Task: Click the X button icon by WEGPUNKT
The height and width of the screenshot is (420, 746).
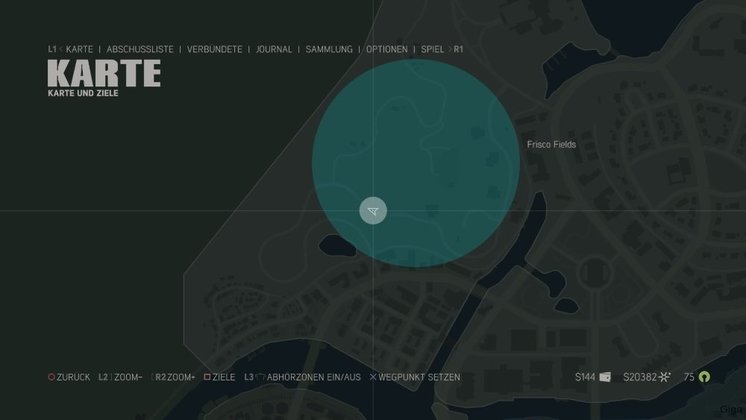Action: (373, 377)
